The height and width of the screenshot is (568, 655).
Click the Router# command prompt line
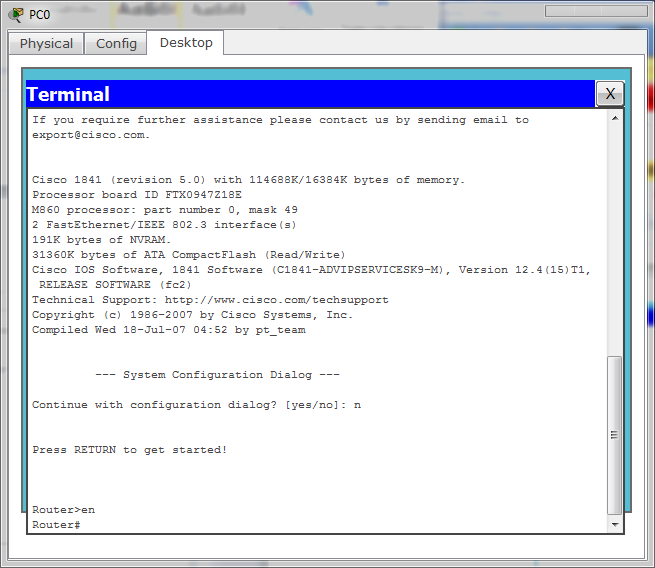[56, 525]
